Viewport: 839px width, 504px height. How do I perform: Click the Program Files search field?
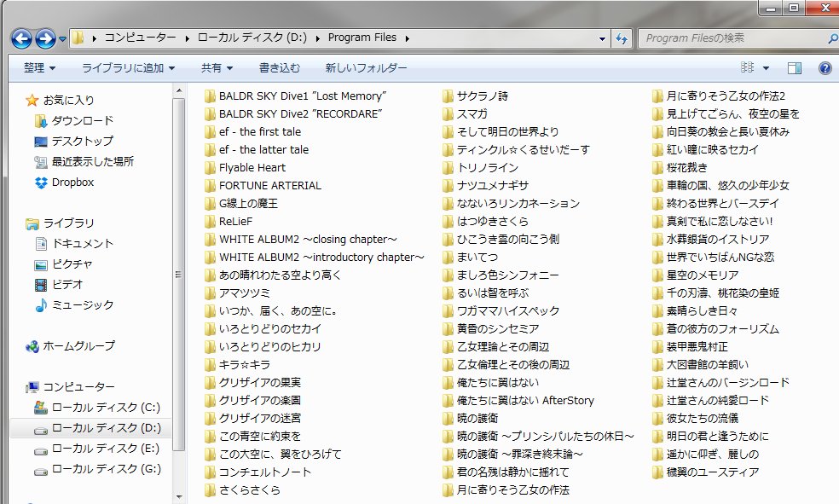click(x=733, y=38)
